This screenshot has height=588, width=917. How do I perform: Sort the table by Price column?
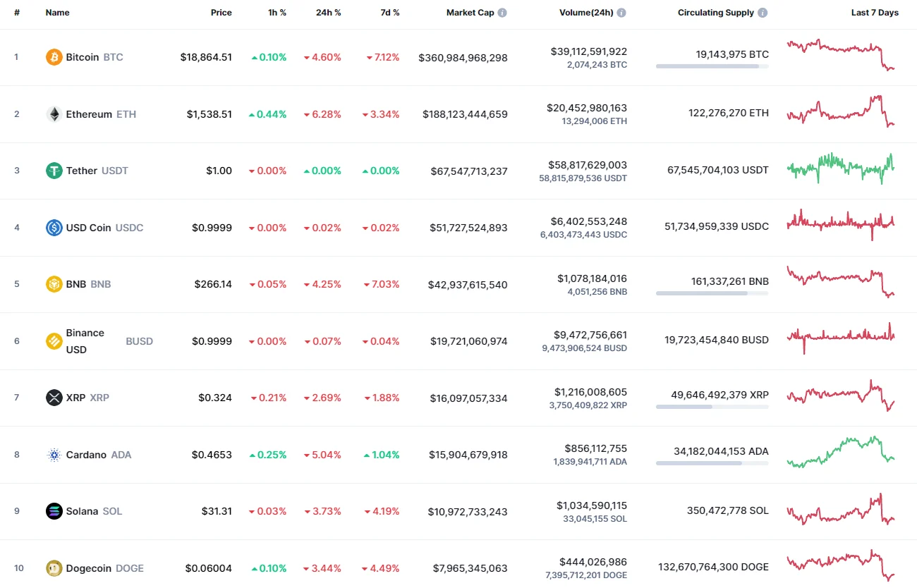tap(221, 12)
